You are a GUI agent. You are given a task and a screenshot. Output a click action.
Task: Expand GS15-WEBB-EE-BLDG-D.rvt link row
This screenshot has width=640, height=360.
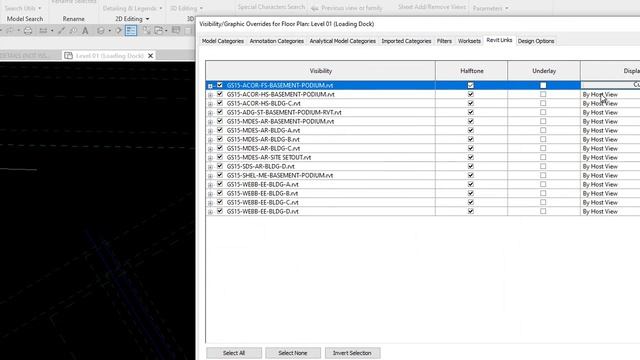(x=210, y=212)
